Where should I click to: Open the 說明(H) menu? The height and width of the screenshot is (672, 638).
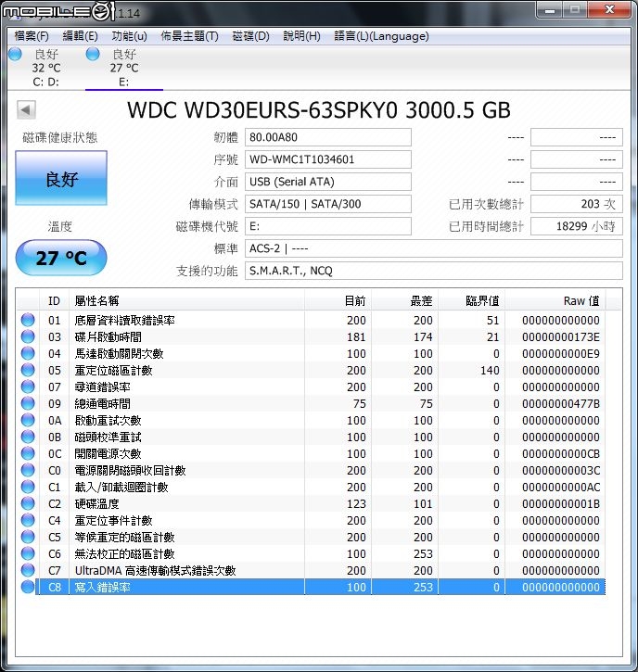click(x=302, y=36)
